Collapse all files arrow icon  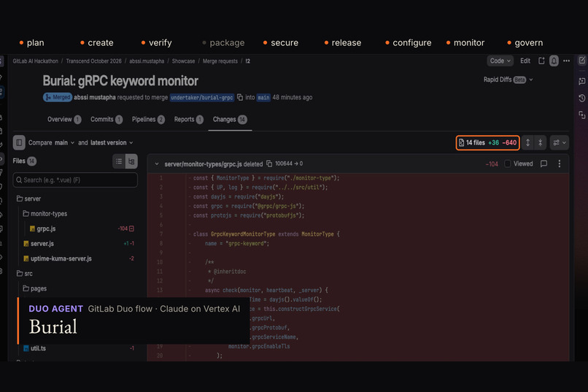(540, 142)
